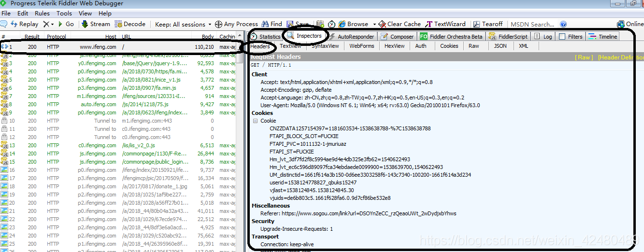Select the XML inspector tab
644x252 pixels.
tap(523, 46)
